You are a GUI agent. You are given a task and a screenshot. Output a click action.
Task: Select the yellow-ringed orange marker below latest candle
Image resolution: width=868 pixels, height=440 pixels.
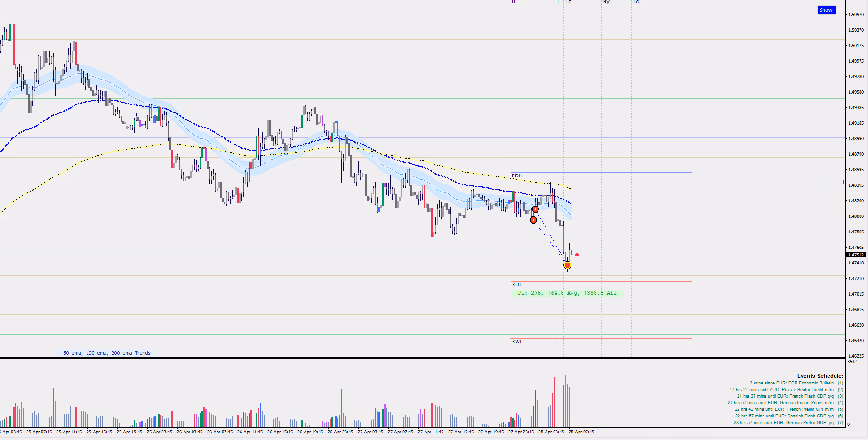coord(567,265)
